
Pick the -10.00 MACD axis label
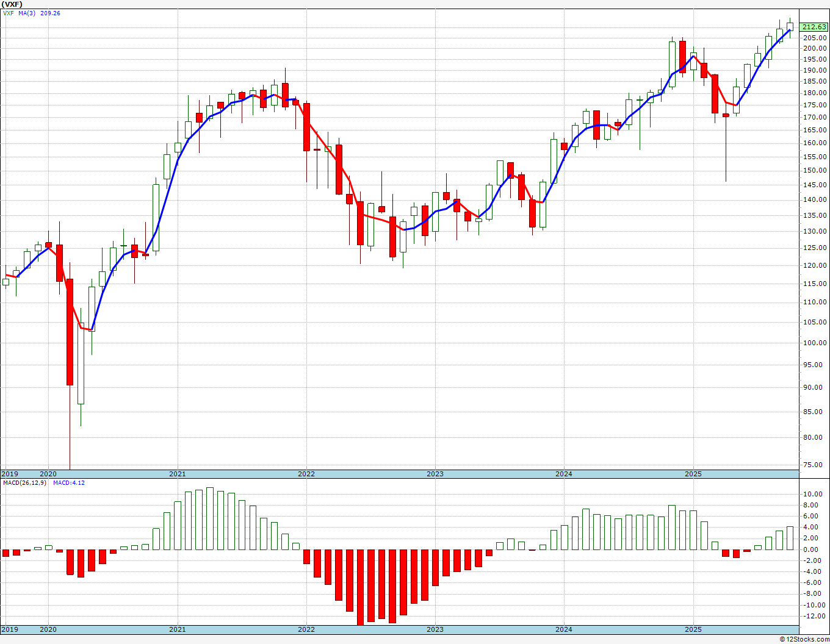814,605
